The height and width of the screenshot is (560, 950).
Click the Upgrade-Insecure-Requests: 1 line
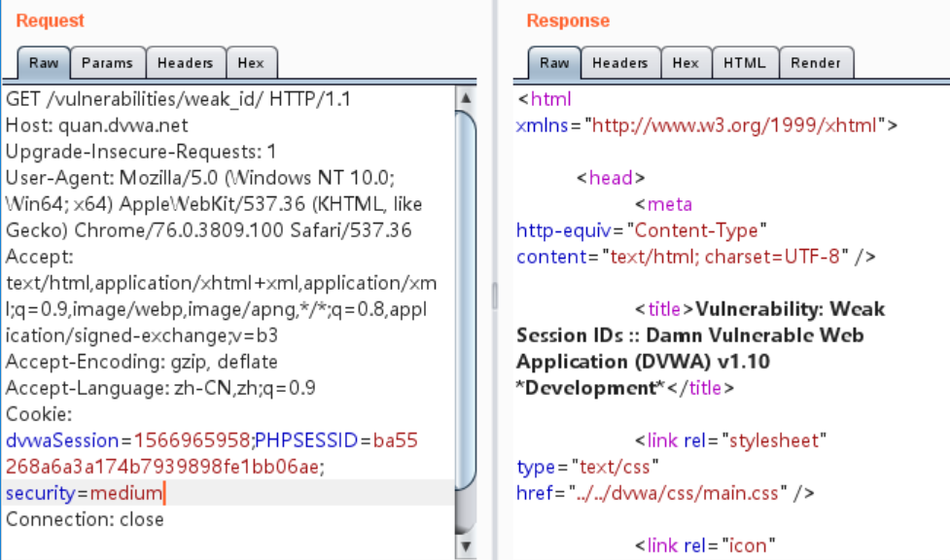[x=141, y=152]
